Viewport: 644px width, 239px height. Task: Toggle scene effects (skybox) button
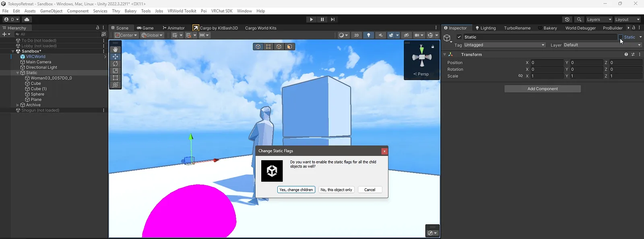[x=391, y=35]
